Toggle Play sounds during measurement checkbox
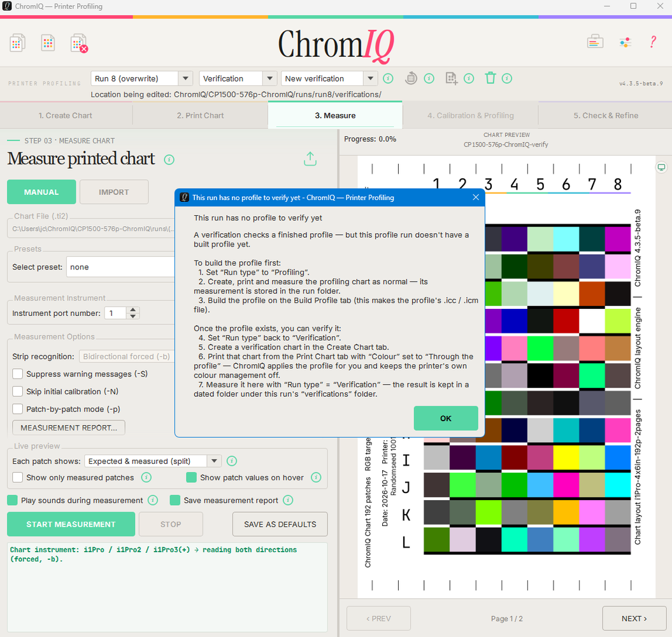The height and width of the screenshot is (637, 672). (13, 500)
